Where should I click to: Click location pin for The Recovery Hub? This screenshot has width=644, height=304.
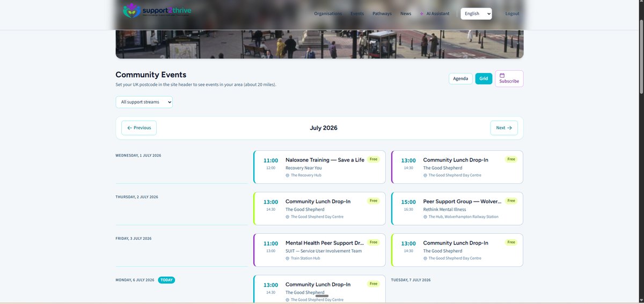coord(288,175)
